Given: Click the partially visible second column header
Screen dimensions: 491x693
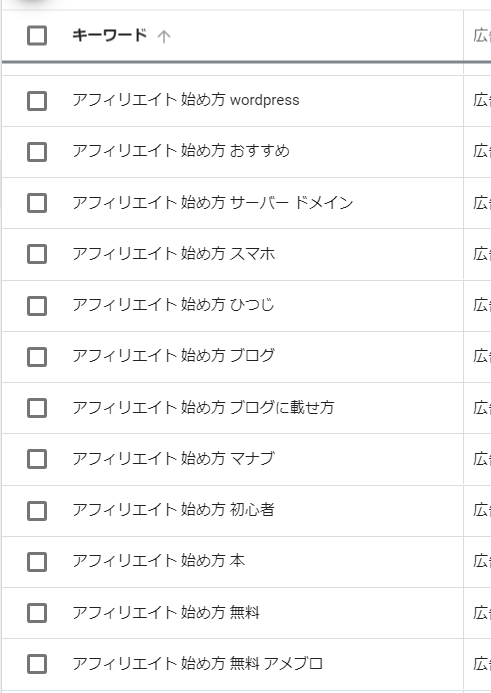Looking at the screenshot, I should click(x=482, y=35).
